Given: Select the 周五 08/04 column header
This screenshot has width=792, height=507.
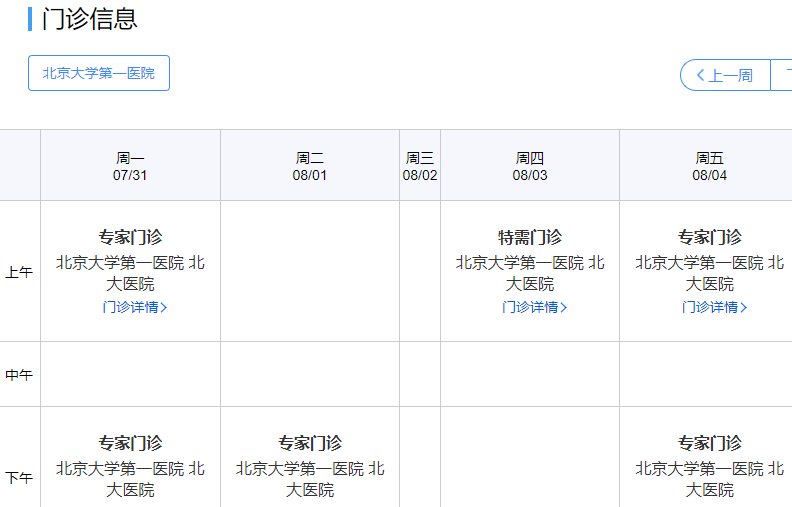Looking at the screenshot, I should pyautogui.click(x=710, y=166).
